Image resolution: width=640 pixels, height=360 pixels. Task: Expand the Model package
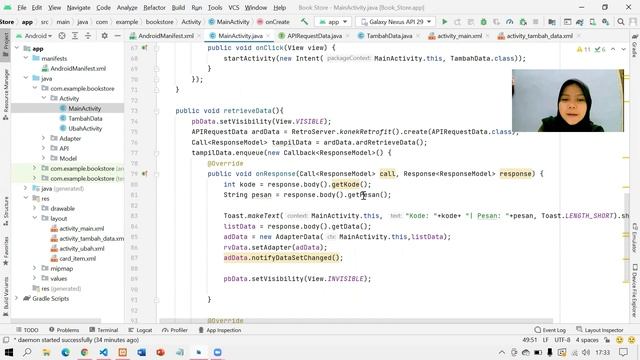click(x=44, y=158)
